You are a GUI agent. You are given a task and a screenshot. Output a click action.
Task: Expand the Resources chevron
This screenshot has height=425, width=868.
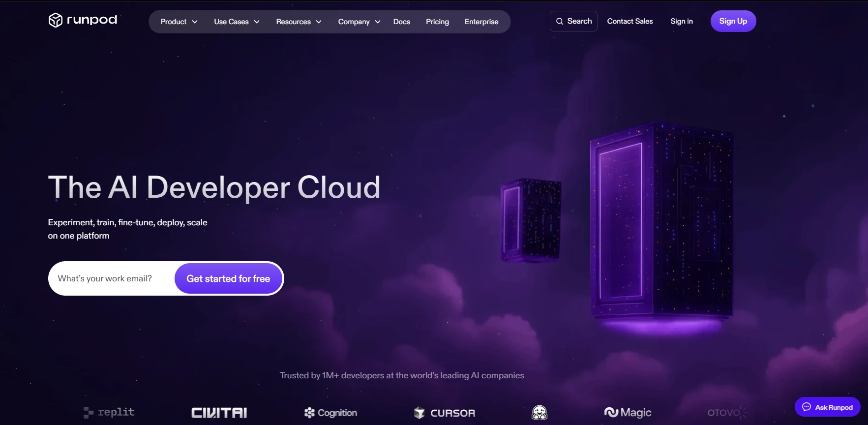(x=319, y=22)
